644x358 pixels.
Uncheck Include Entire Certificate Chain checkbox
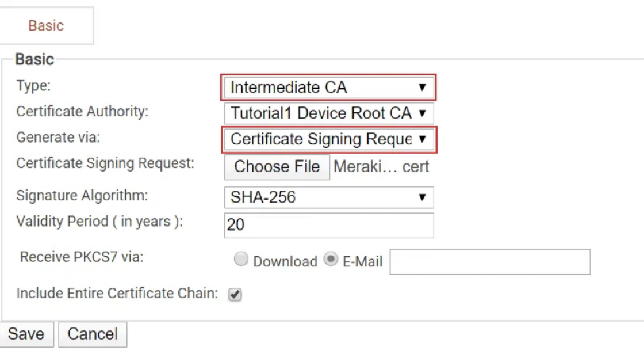click(235, 295)
